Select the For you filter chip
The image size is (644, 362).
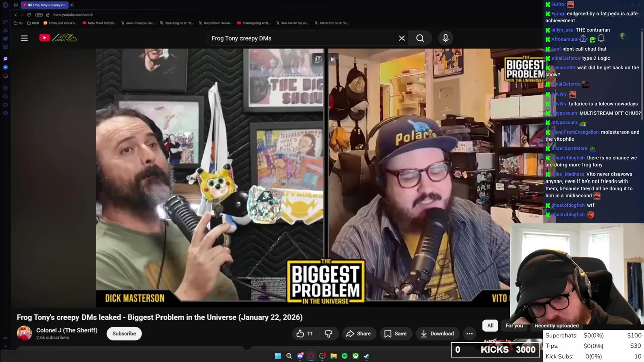pos(514,326)
